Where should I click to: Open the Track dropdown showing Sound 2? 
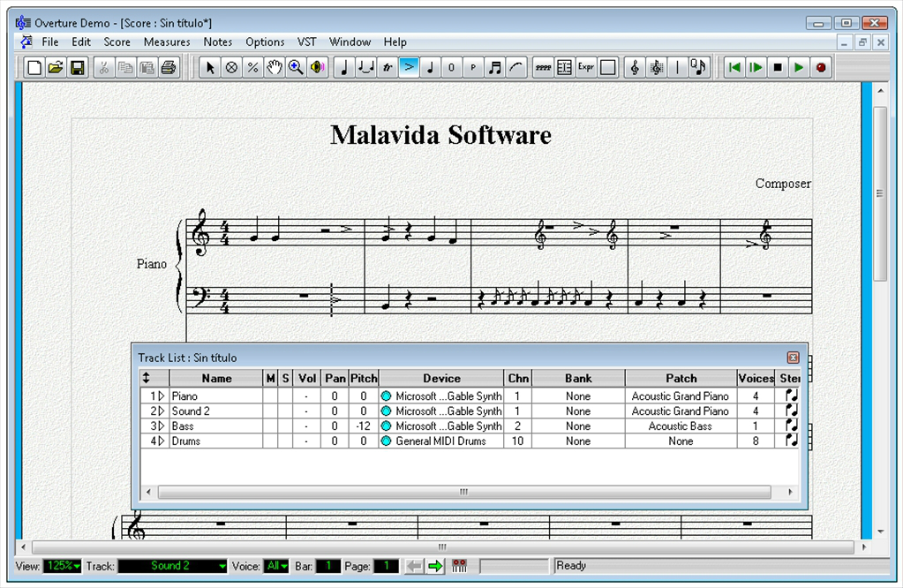point(172,566)
